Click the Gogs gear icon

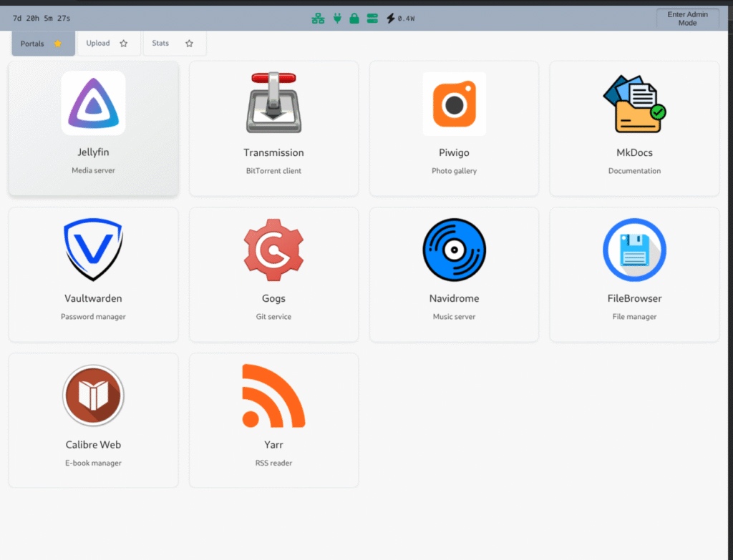273,250
